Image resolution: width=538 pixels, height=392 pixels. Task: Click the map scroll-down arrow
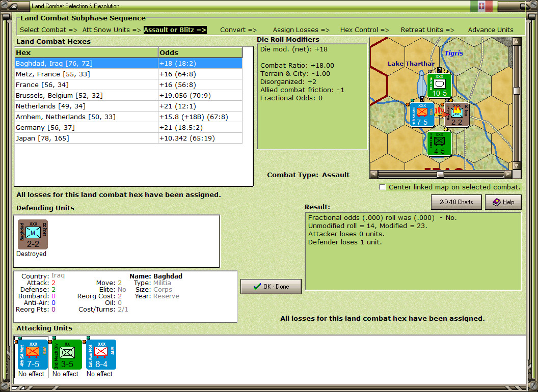point(517,165)
